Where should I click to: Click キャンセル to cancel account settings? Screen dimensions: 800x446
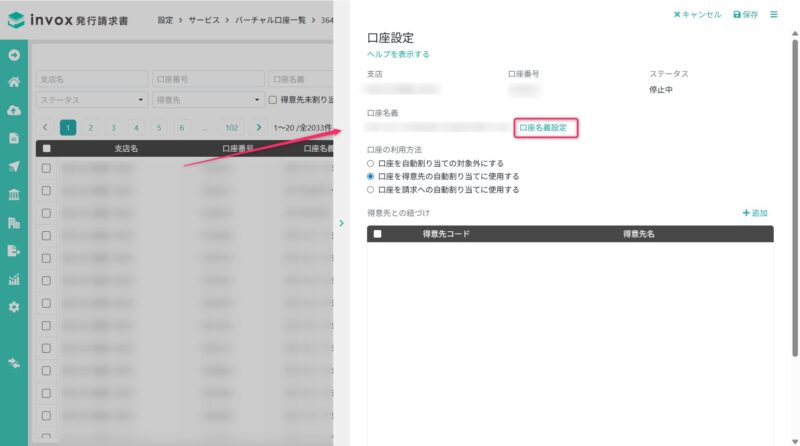coord(697,14)
